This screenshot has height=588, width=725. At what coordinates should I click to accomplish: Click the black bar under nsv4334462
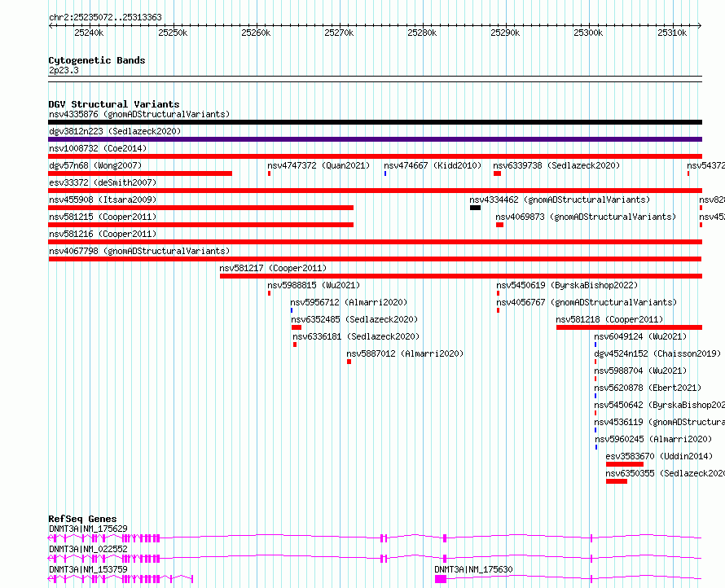pos(475,208)
